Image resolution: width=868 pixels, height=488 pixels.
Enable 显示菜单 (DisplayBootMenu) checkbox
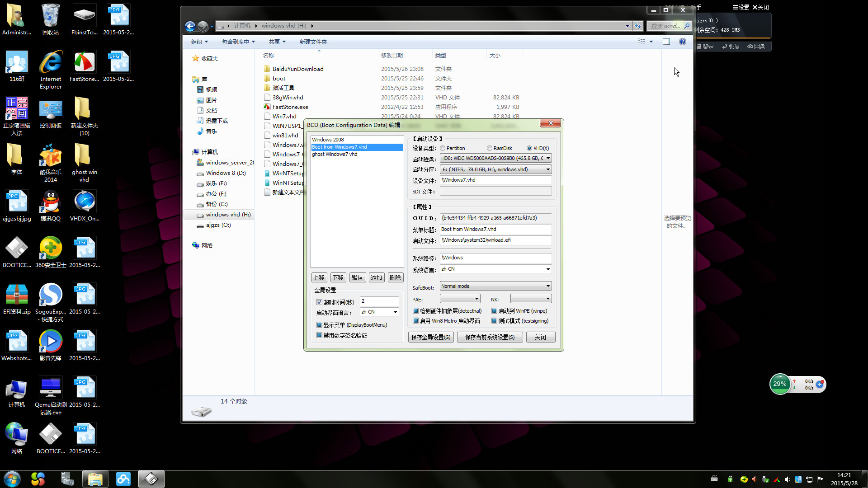point(319,325)
